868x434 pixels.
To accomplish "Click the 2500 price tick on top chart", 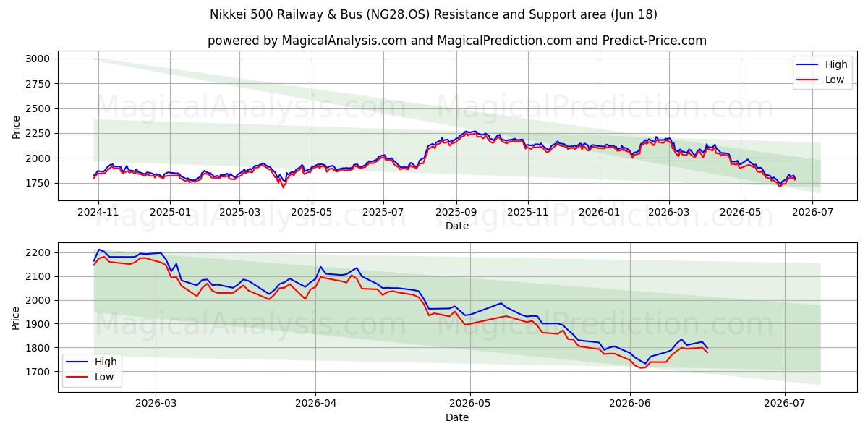I will [38, 109].
